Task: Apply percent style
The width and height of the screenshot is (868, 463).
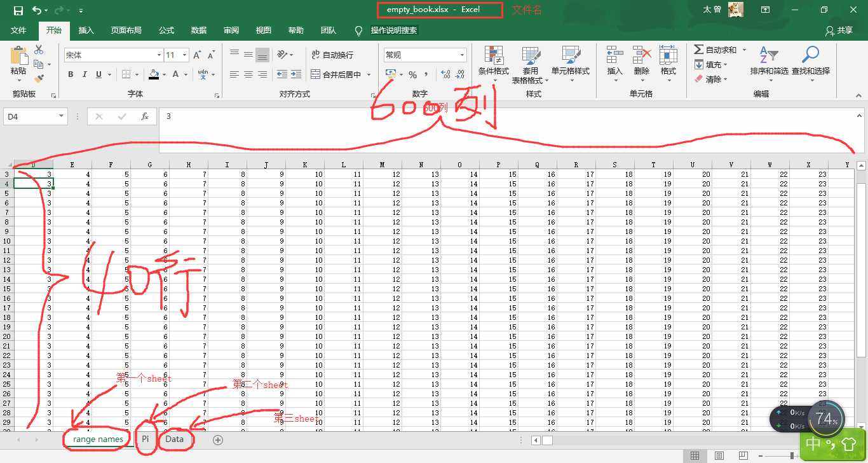Action: coord(413,74)
